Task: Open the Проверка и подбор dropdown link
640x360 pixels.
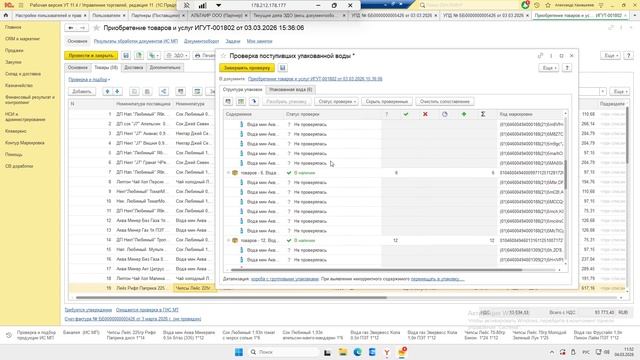Action: coord(89,80)
